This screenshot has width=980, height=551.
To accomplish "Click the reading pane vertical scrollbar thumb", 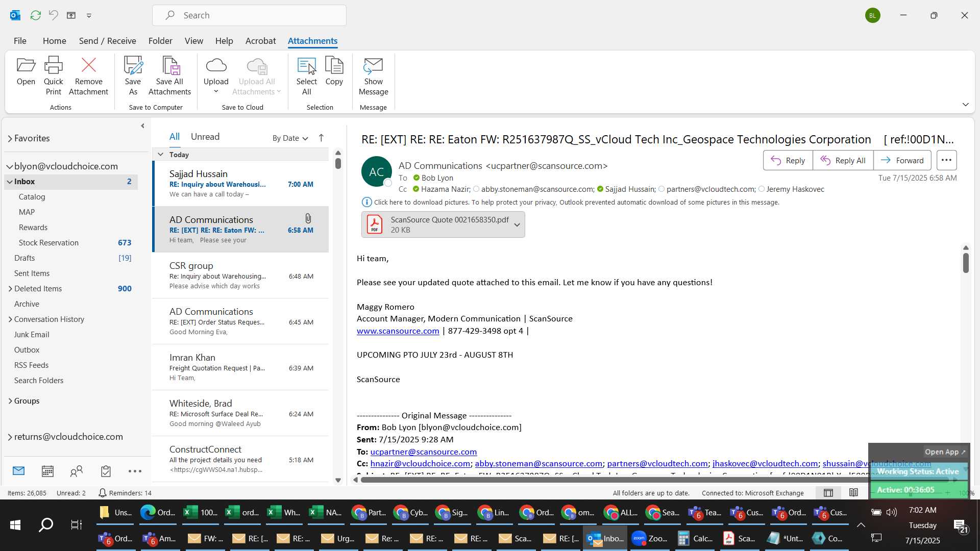I will coord(966,263).
